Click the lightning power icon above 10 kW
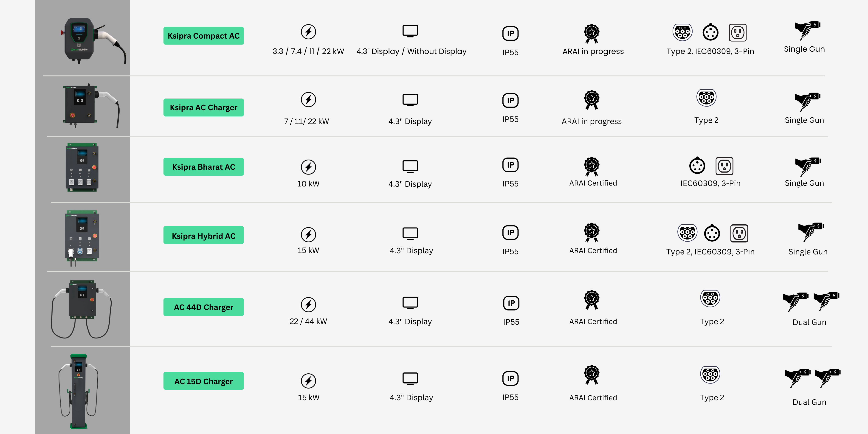The height and width of the screenshot is (434, 868). [x=308, y=167]
